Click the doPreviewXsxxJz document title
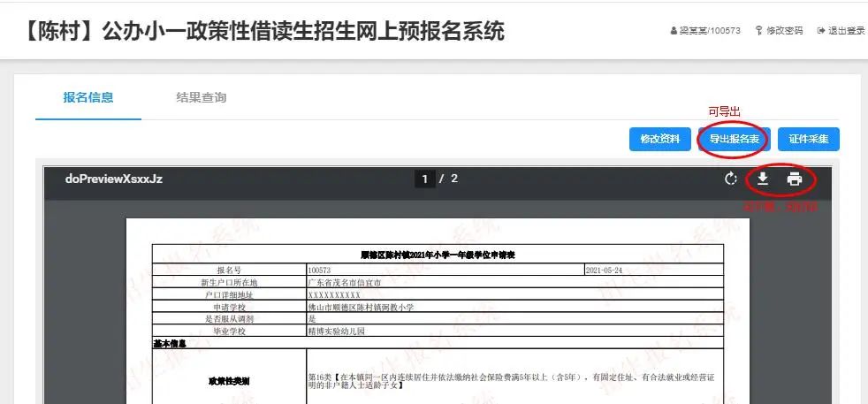 click(x=113, y=179)
